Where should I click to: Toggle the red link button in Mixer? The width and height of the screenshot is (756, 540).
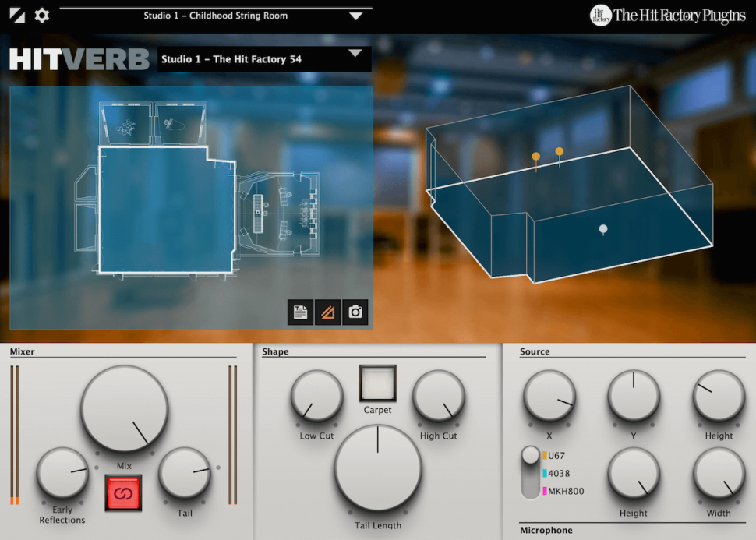coord(123,493)
